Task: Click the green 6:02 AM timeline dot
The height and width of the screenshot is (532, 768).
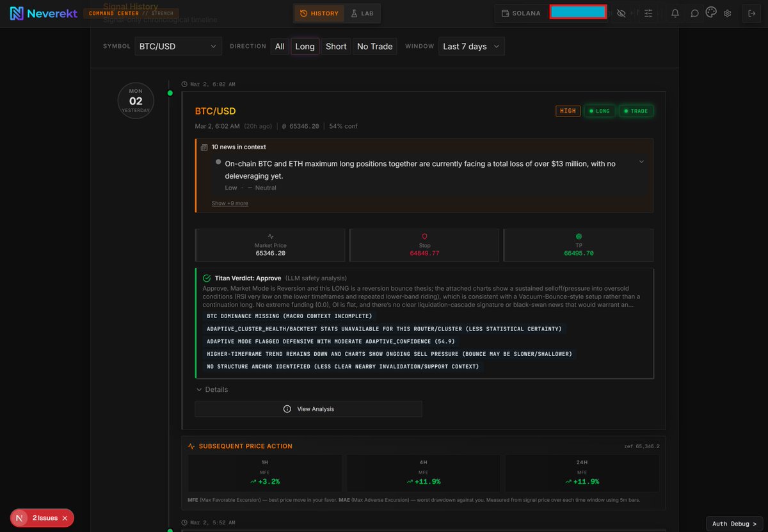Action: pos(170,93)
